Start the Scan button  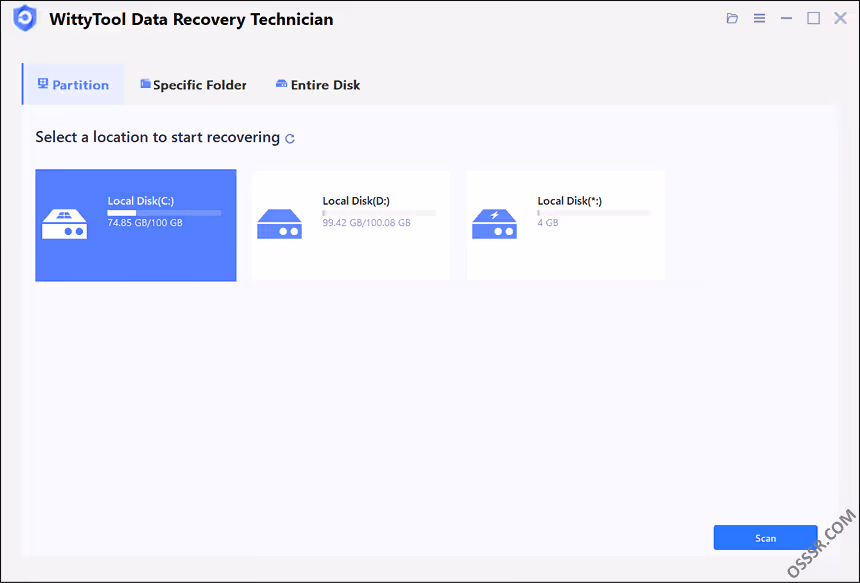(765, 537)
